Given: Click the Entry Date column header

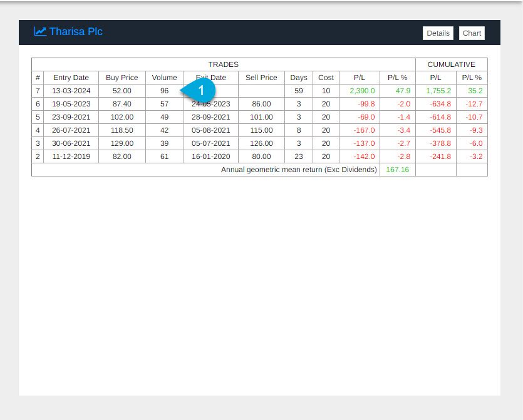Looking at the screenshot, I should (71, 78).
